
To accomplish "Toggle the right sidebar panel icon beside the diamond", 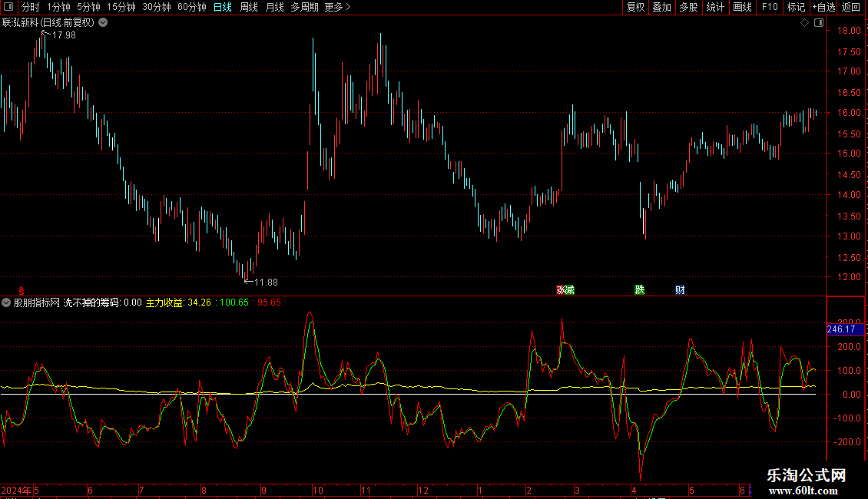I will point(819,23).
